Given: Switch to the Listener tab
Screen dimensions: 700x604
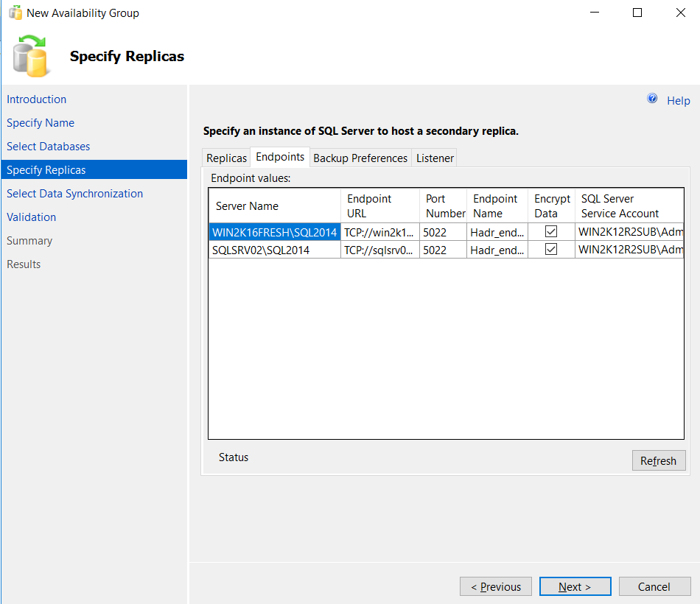Looking at the screenshot, I should pos(435,157).
